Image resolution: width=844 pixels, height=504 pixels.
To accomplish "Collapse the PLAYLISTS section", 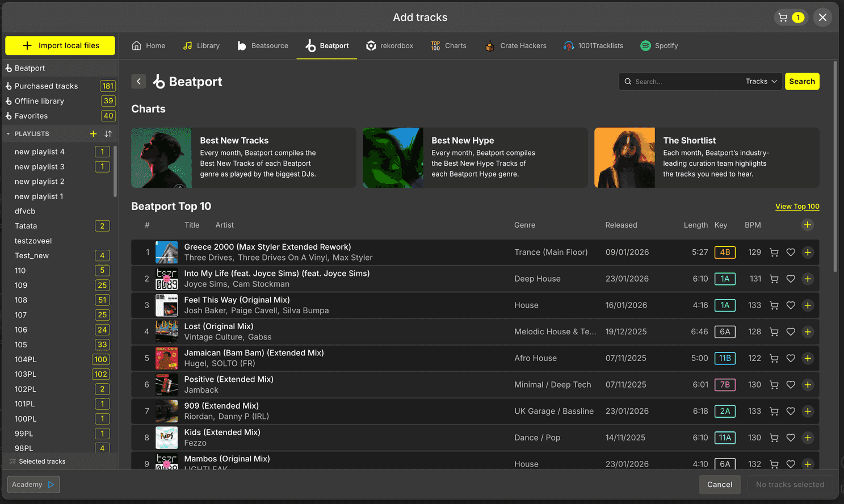I will (x=7, y=134).
